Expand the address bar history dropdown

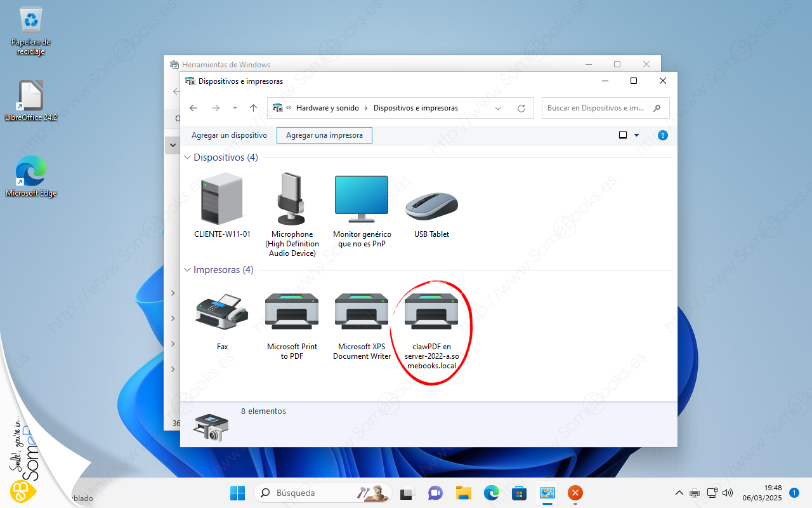498,109
